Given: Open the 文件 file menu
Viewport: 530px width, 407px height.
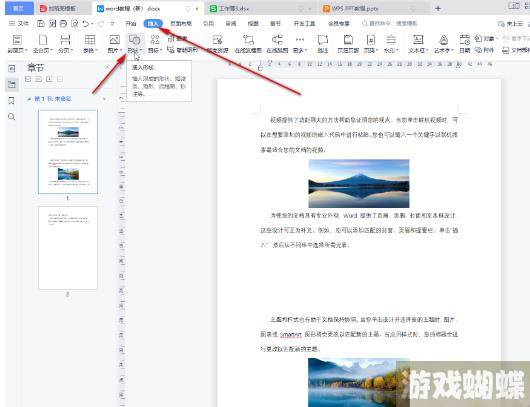Looking at the screenshot, I should 19,23.
